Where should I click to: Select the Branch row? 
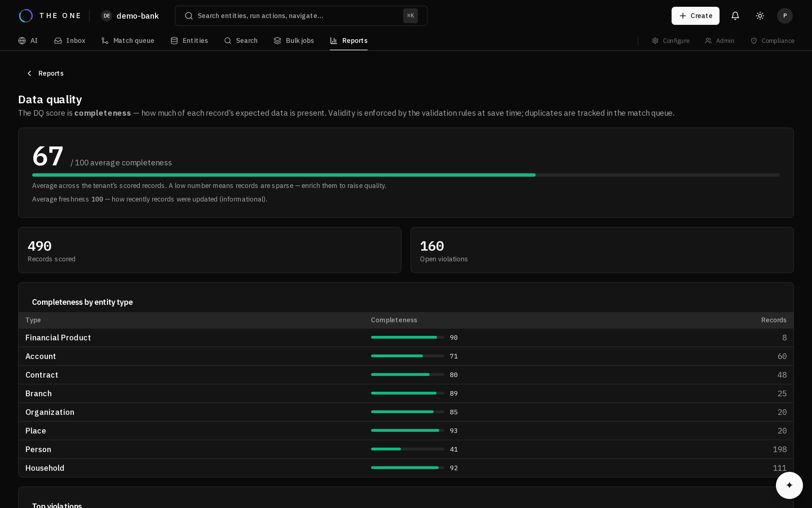click(406, 393)
